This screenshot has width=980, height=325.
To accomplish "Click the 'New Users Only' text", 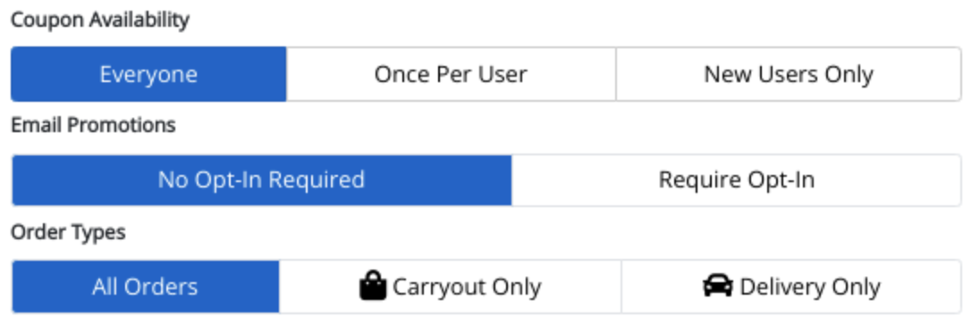I will pos(789,74).
